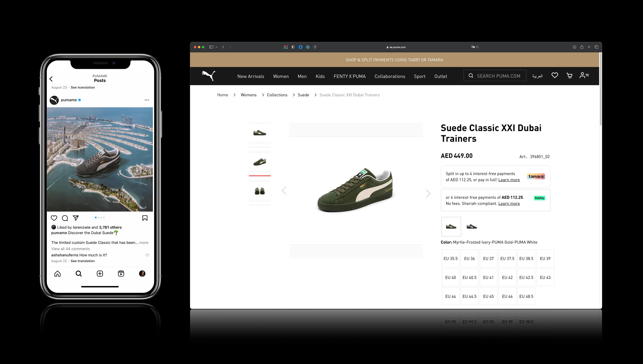Image resolution: width=643 pixels, height=364 pixels.
Task: Select size EU 42
Action: click(x=507, y=277)
